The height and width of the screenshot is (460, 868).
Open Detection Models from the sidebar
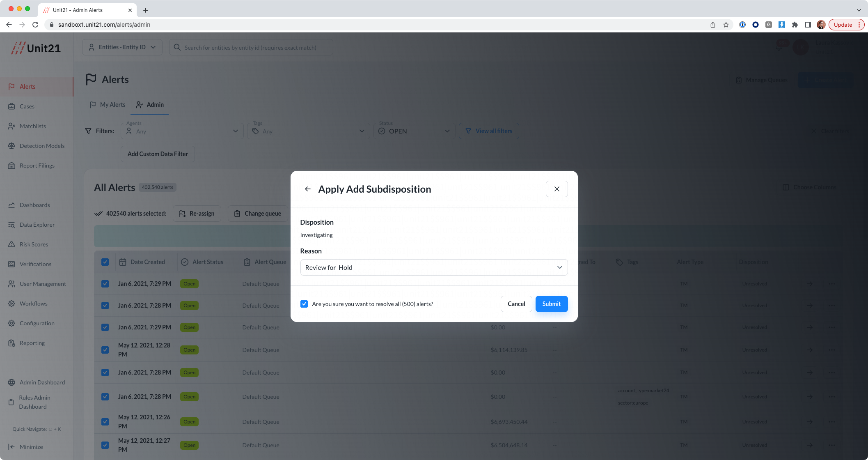coord(42,145)
